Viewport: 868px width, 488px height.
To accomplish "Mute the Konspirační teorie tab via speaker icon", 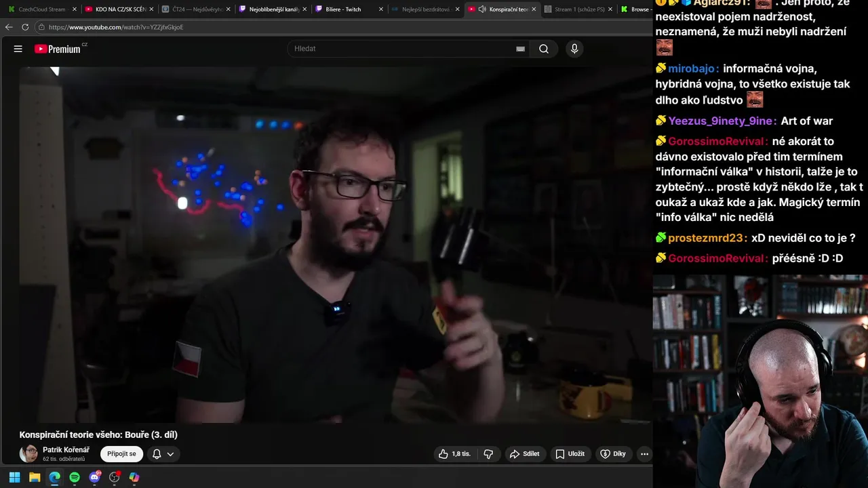I will [x=482, y=9].
